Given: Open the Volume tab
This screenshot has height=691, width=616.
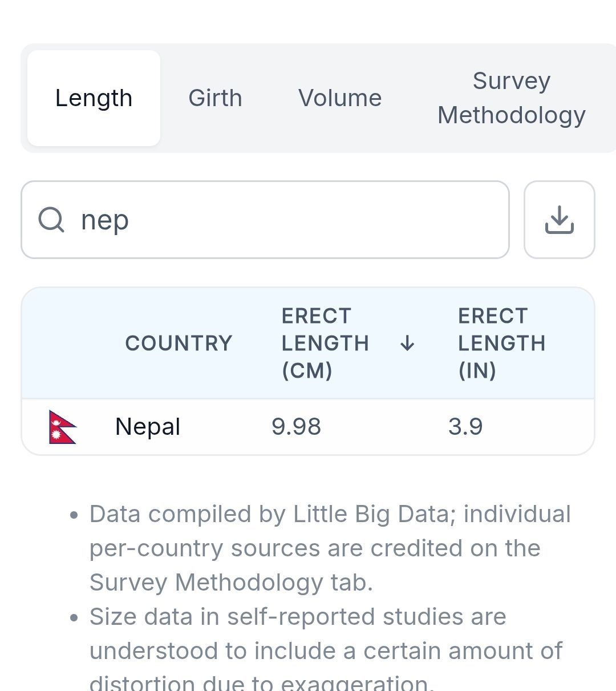Looking at the screenshot, I should click(x=340, y=98).
